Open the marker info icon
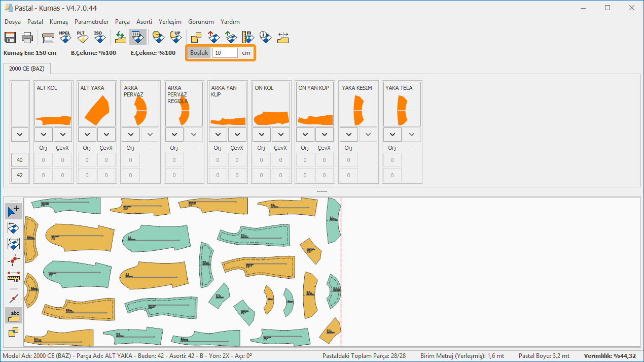The image size is (644, 362). click(265, 37)
